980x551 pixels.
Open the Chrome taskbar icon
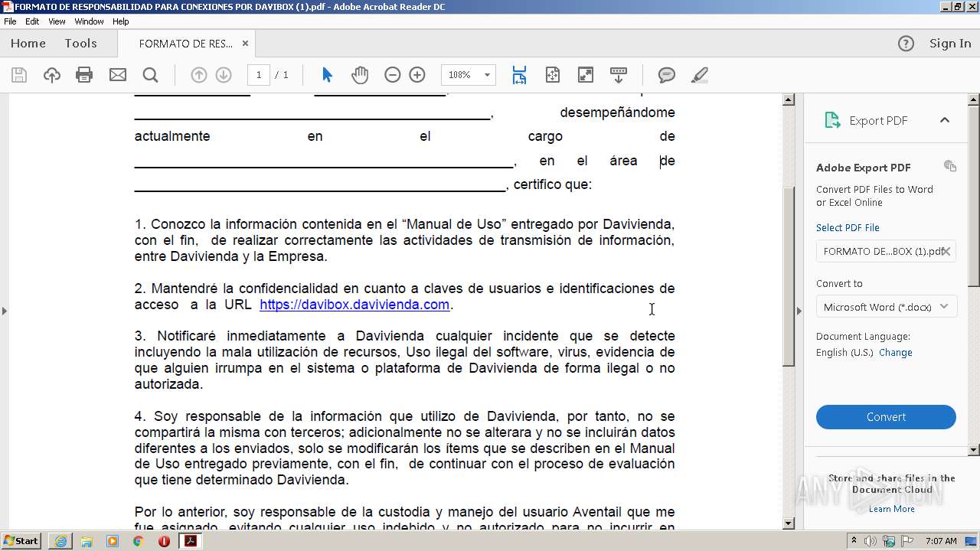tap(138, 541)
